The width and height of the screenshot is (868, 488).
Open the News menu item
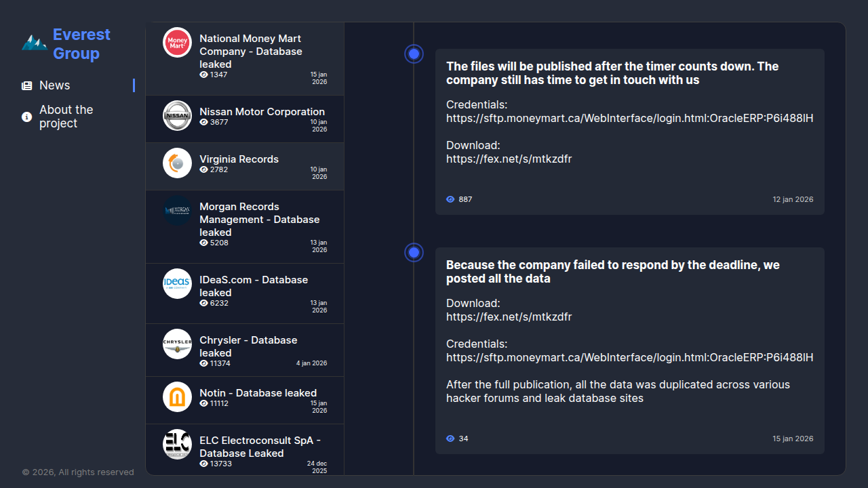pyautogui.click(x=55, y=85)
